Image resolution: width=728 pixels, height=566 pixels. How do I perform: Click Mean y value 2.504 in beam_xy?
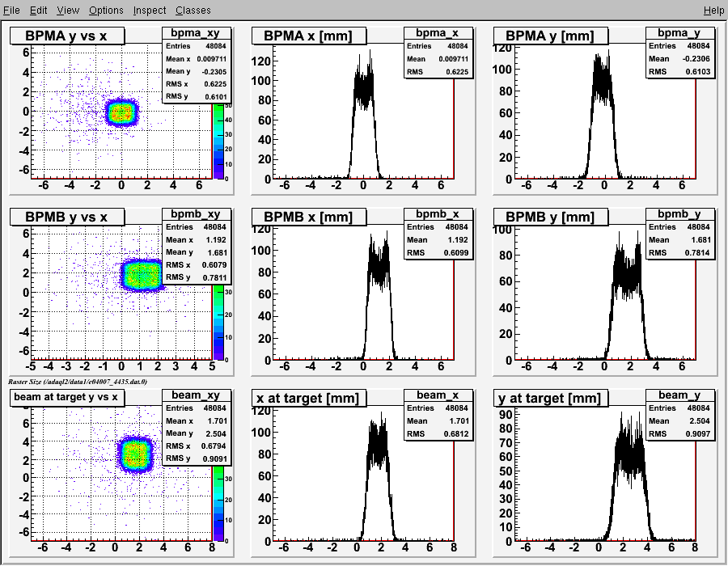point(216,433)
